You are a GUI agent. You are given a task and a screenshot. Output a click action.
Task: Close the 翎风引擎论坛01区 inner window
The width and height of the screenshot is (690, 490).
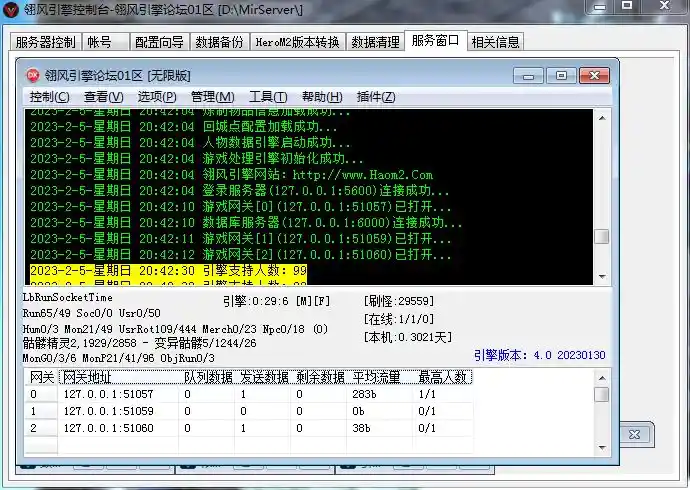click(x=594, y=76)
